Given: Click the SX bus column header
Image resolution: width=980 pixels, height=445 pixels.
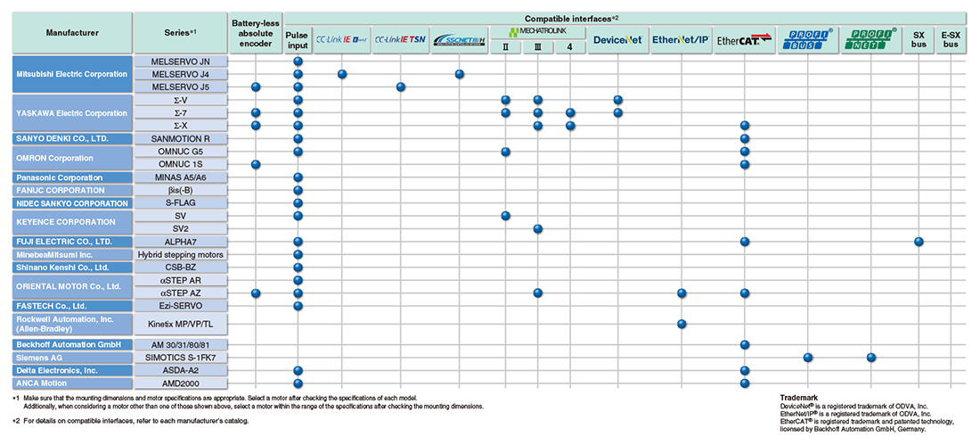Looking at the screenshot, I should coord(919,40).
